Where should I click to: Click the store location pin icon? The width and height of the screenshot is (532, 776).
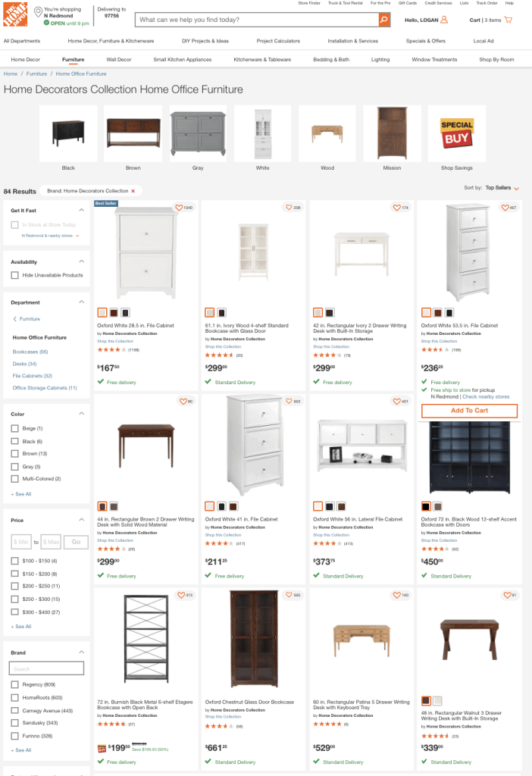38,11
